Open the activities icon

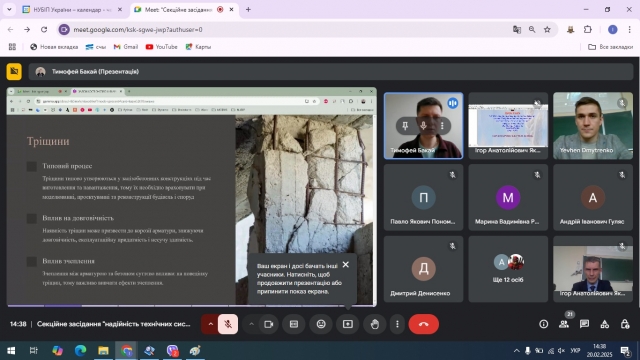pos(605,324)
